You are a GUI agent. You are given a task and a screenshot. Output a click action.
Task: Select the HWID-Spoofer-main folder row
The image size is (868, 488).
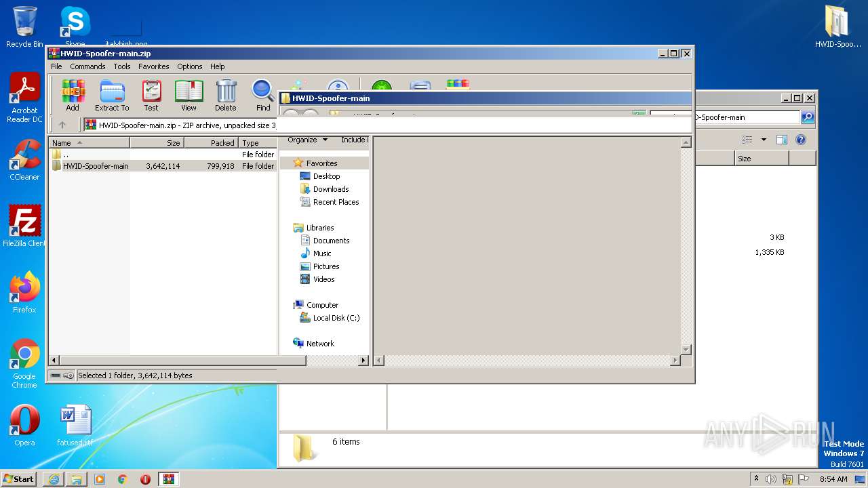point(163,166)
